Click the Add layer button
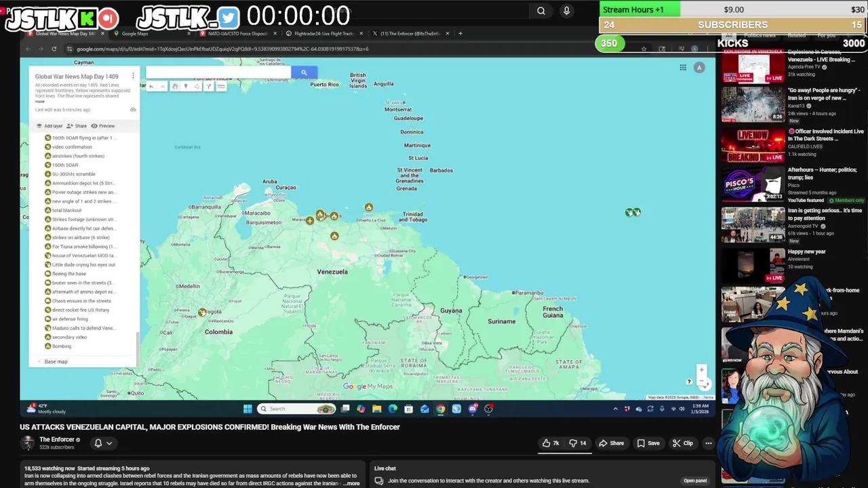Screen dimensions: 868x488 click(50, 126)
